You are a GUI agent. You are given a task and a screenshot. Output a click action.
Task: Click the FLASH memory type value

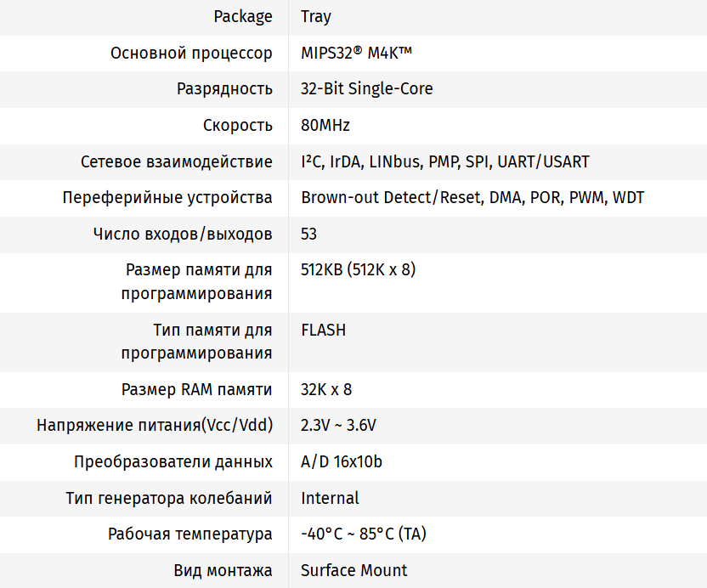[x=323, y=330]
